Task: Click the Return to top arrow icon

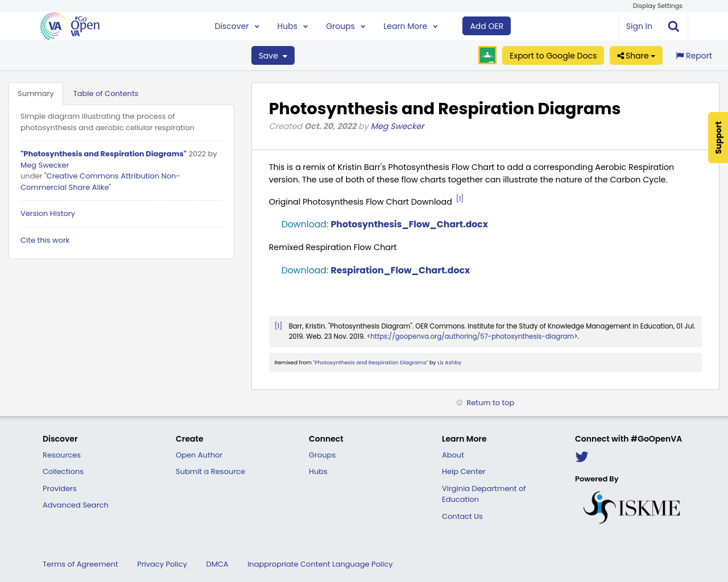Action: [458, 402]
